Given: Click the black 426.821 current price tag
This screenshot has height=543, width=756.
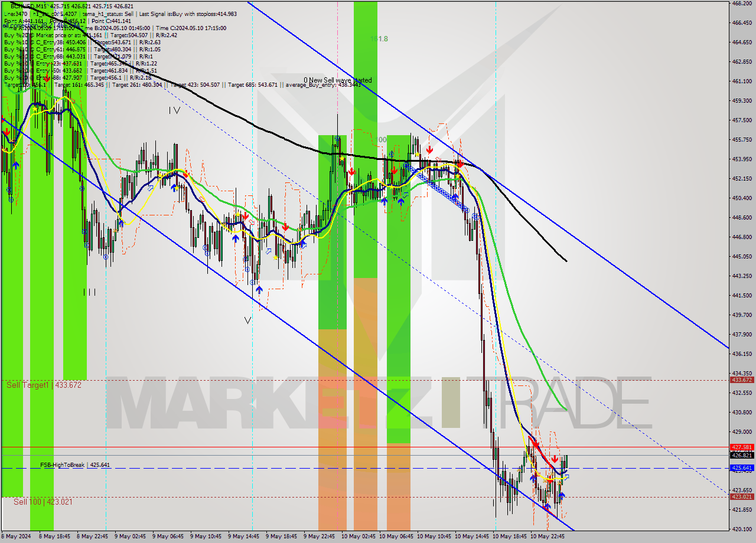Looking at the screenshot, I should pos(742,455).
